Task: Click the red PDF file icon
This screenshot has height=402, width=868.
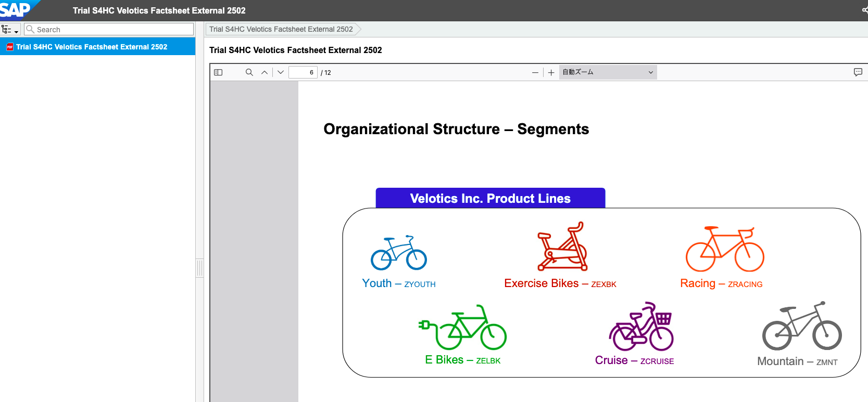Action: (9, 47)
